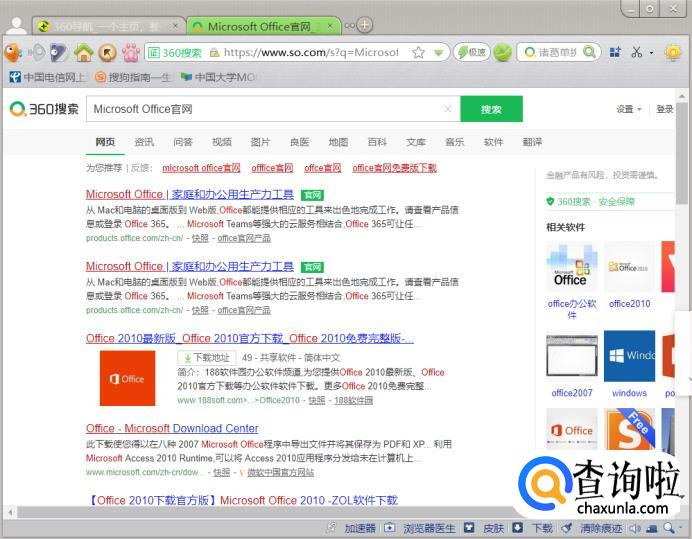Select the 网页 search tab
Image resolution: width=692 pixels, height=539 pixels.
pyautogui.click(x=105, y=142)
